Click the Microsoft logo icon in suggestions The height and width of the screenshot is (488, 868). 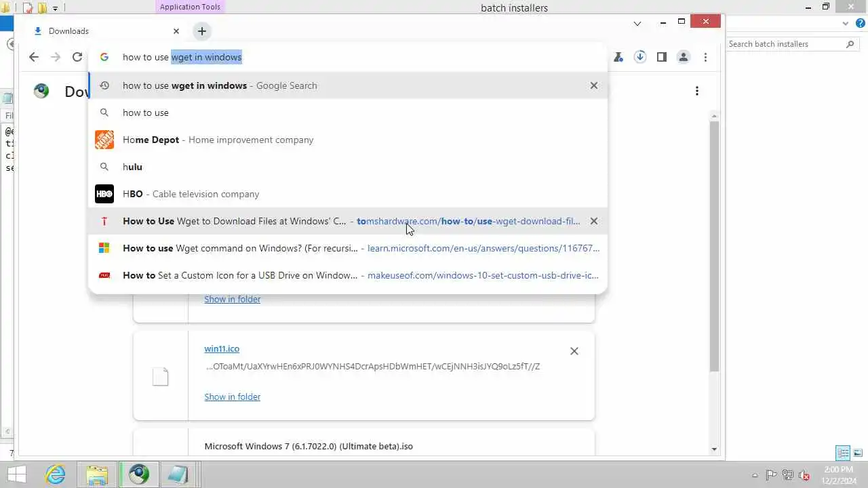click(104, 248)
